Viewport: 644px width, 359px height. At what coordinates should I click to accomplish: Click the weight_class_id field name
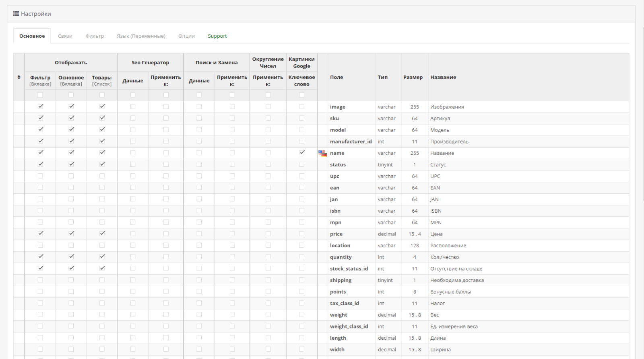(349, 326)
